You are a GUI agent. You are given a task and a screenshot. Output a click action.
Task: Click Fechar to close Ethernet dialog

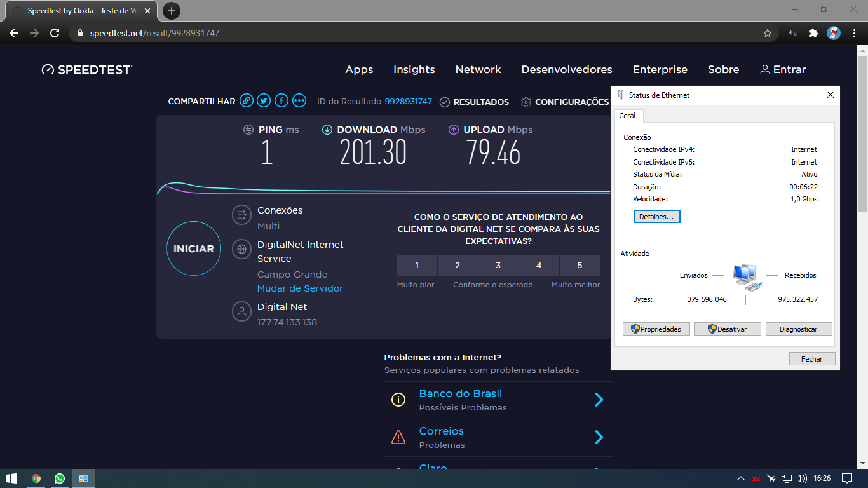(x=812, y=359)
